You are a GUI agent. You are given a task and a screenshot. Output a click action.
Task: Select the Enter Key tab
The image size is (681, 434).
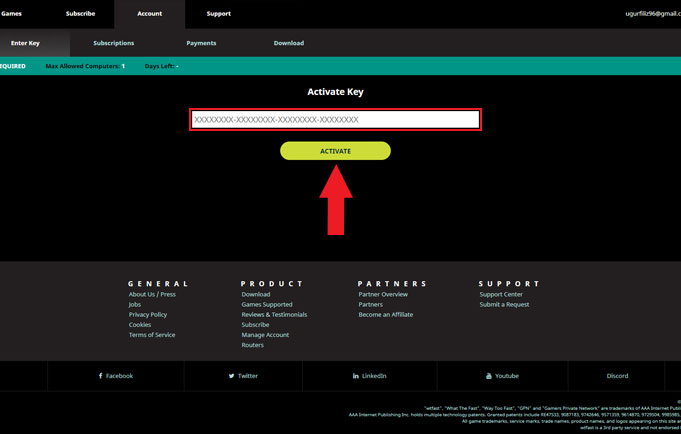(x=26, y=43)
